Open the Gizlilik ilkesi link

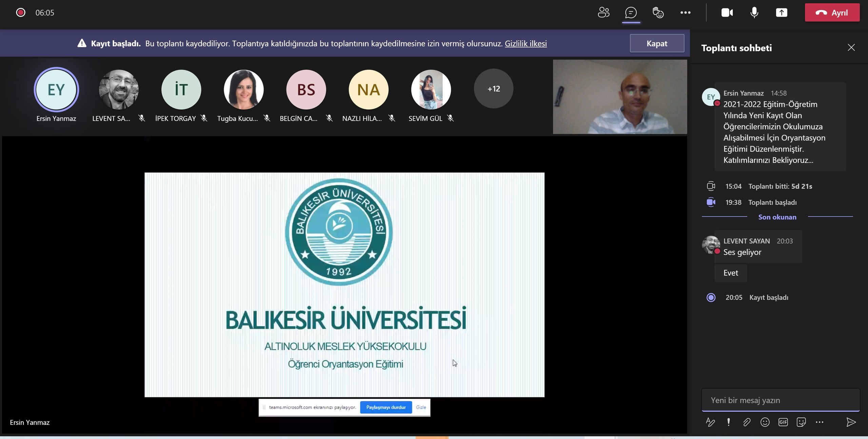(x=526, y=43)
